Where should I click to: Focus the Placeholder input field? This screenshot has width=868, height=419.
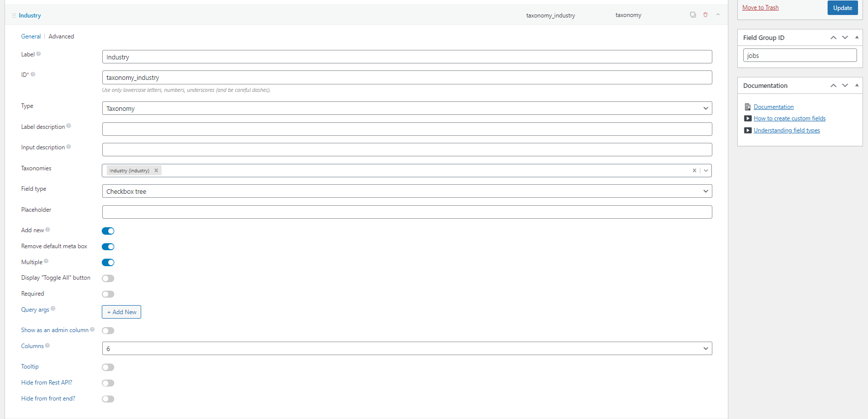click(x=407, y=212)
